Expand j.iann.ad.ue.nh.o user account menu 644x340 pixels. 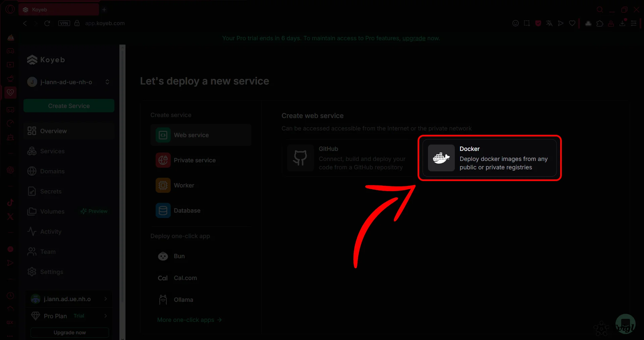69,299
